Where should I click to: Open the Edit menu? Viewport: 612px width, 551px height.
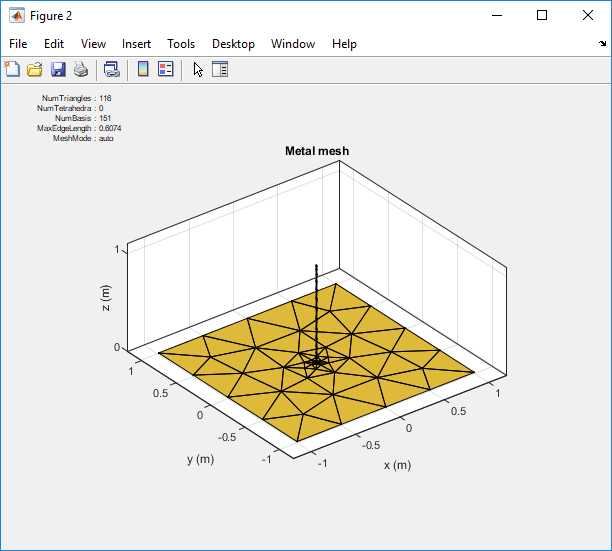pyautogui.click(x=54, y=44)
